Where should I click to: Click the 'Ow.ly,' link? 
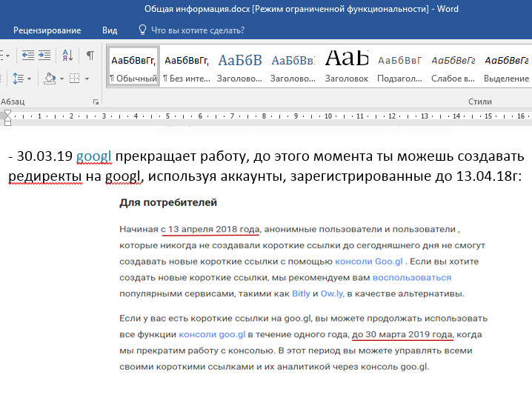tap(333, 293)
